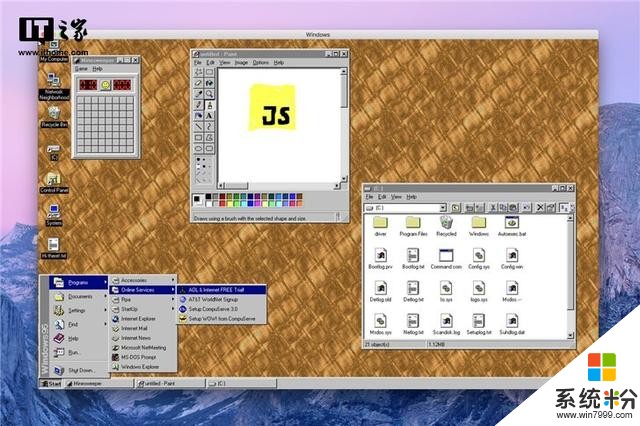Screen dimensions: 640x426
Task: Select the Magnifier tool in Paint
Action: tap(209, 94)
